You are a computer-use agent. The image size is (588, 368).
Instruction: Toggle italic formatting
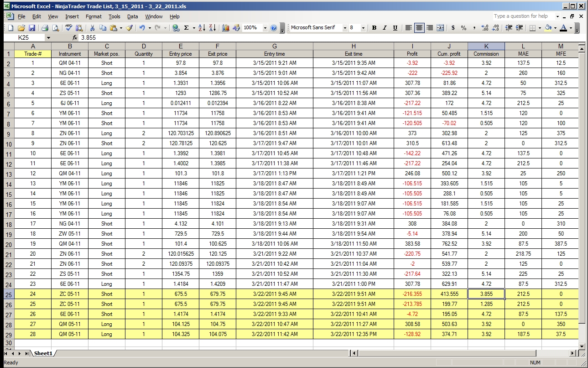[x=385, y=28]
